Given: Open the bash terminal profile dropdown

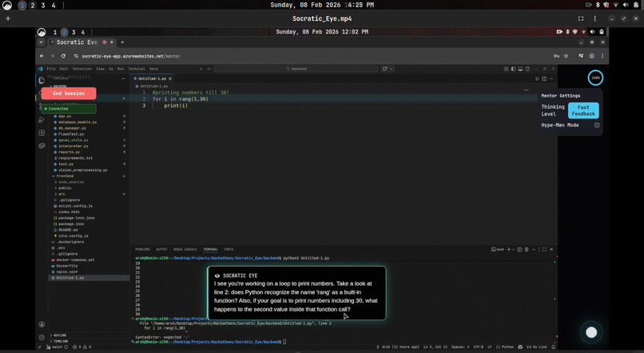Looking at the screenshot, I should [x=513, y=249].
